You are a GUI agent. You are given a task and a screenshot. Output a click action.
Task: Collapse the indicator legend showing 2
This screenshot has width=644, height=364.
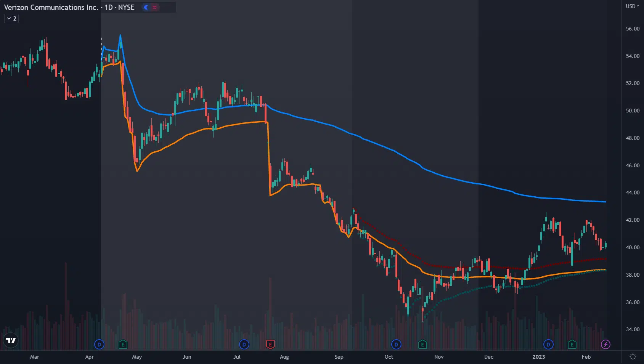tap(11, 18)
